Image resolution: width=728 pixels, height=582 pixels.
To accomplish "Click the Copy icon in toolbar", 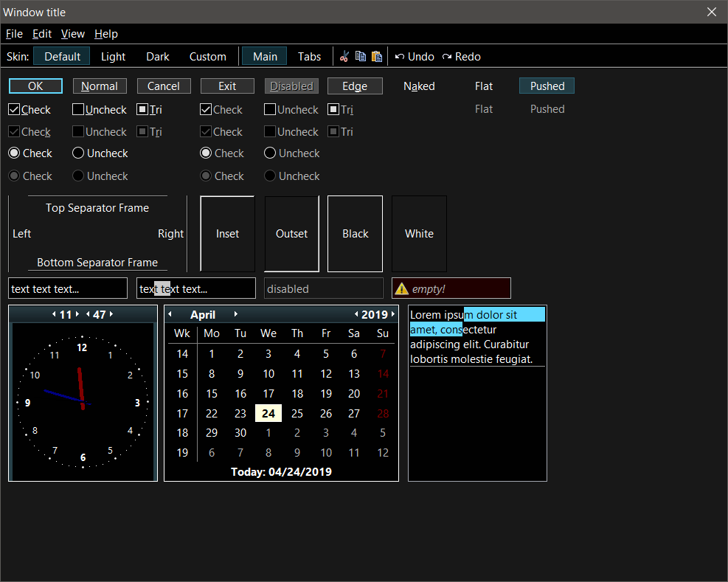I will 361,57.
